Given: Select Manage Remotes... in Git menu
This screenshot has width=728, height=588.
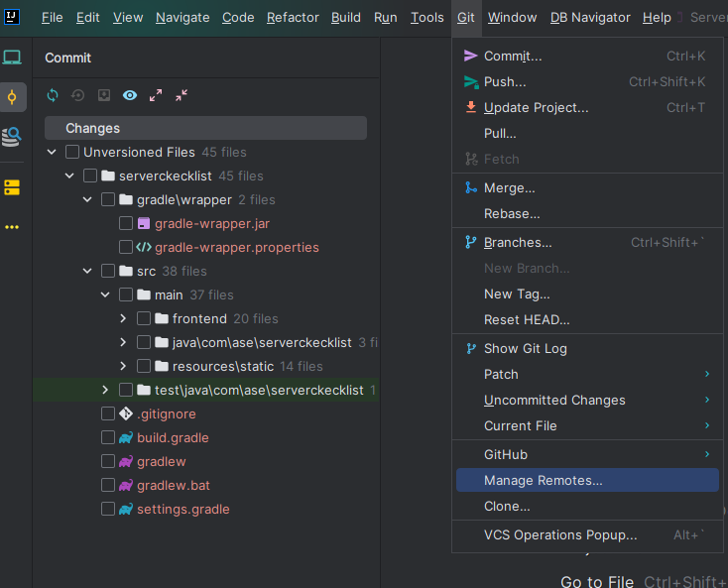Looking at the screenshot, I should (x=587, y=480).
